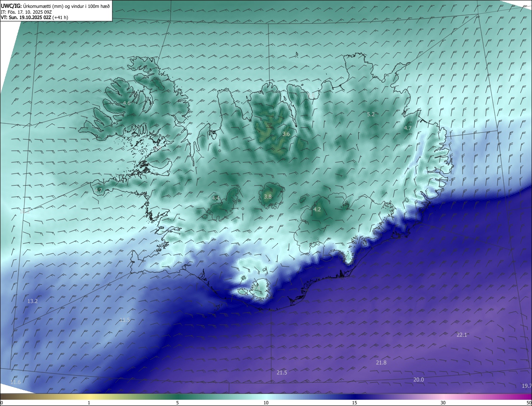
Task: Click the 13.2 value over the ocean
Action: click(32, 301)
